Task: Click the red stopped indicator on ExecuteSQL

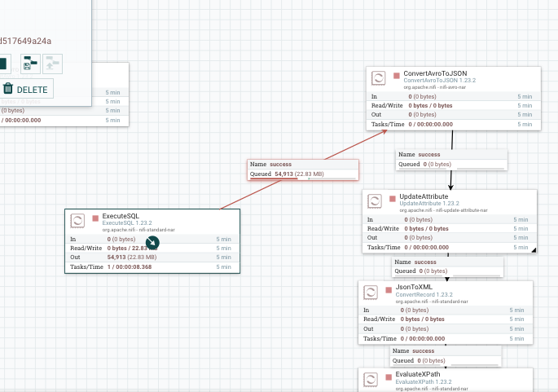Action: coord(95,218)
